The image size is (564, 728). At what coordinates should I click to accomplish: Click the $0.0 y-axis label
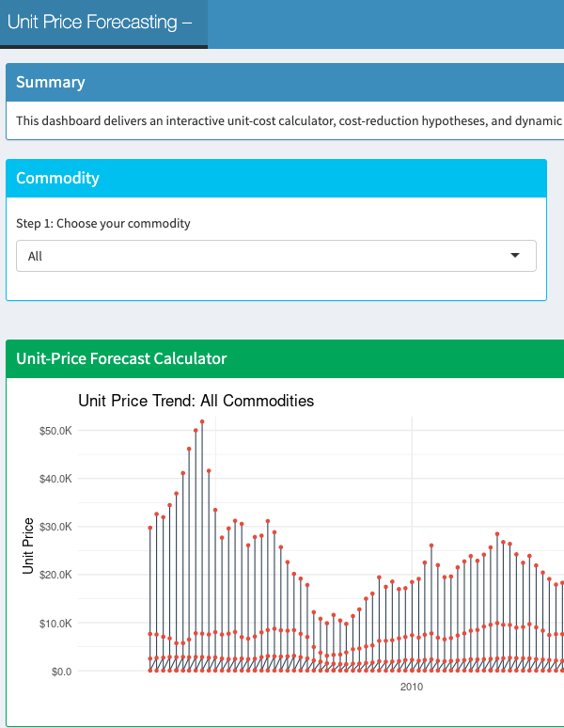click(62, 672)
